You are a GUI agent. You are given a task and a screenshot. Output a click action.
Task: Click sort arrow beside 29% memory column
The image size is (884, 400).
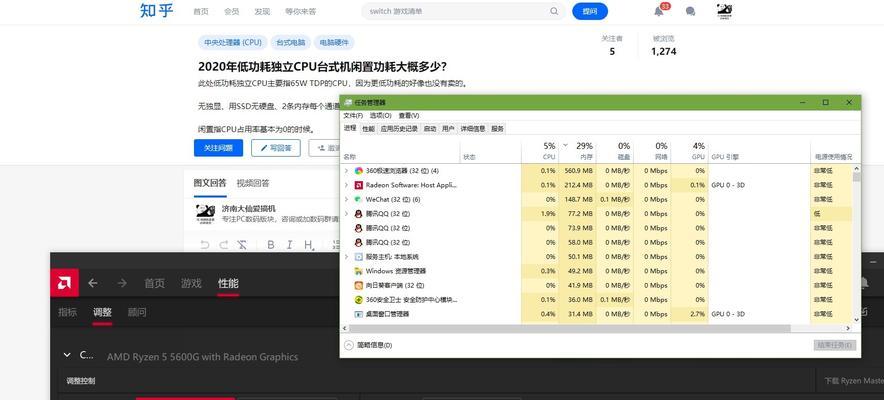[x=565, y=145]
